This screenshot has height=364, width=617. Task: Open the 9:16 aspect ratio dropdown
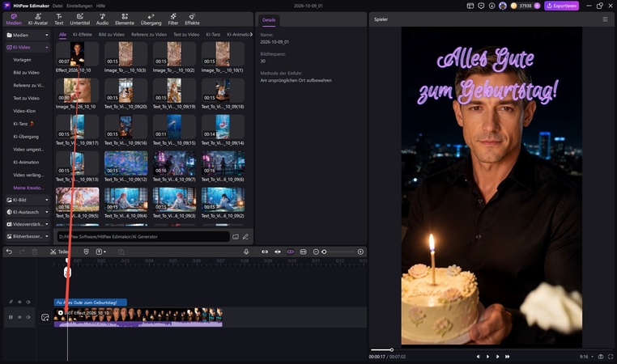click(x=586, y=357)
